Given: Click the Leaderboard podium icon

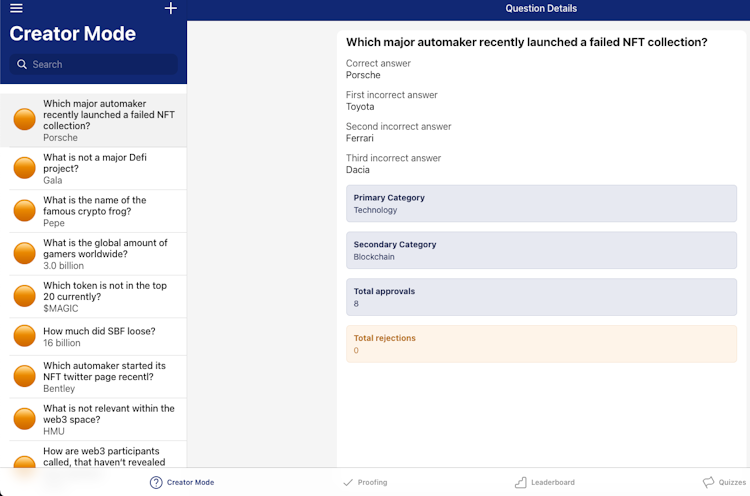Looking at the screenshot, I should pos(521,482).
